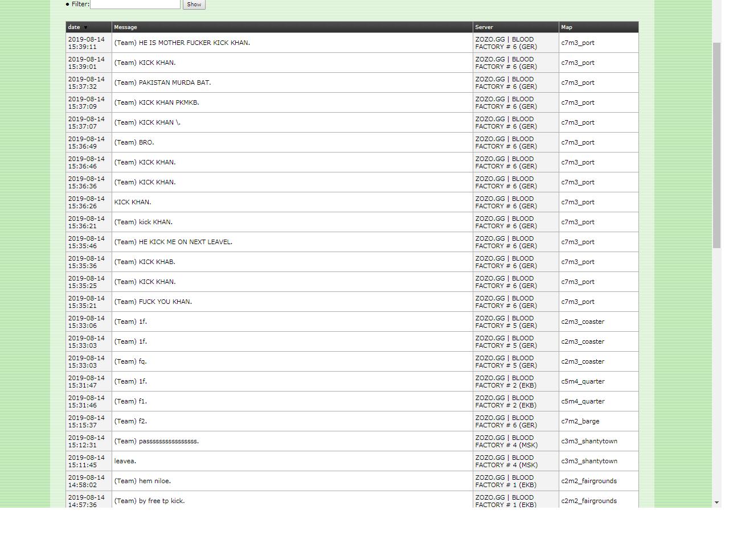This screenshot has width=729, height=560.
Task: Select the "(Team) fq." message
Action: tap(130, 362)
